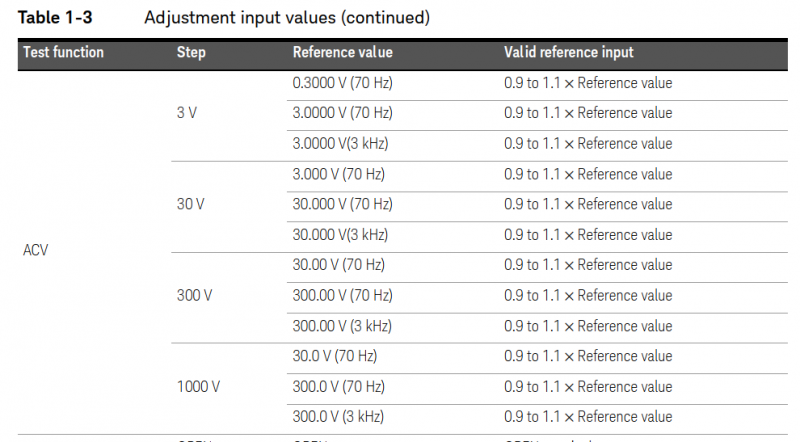This screenshot has width=800, height=442.
Task: Click the '30.000 V(3 kHz)' reference value
Action: pos(340,235)
